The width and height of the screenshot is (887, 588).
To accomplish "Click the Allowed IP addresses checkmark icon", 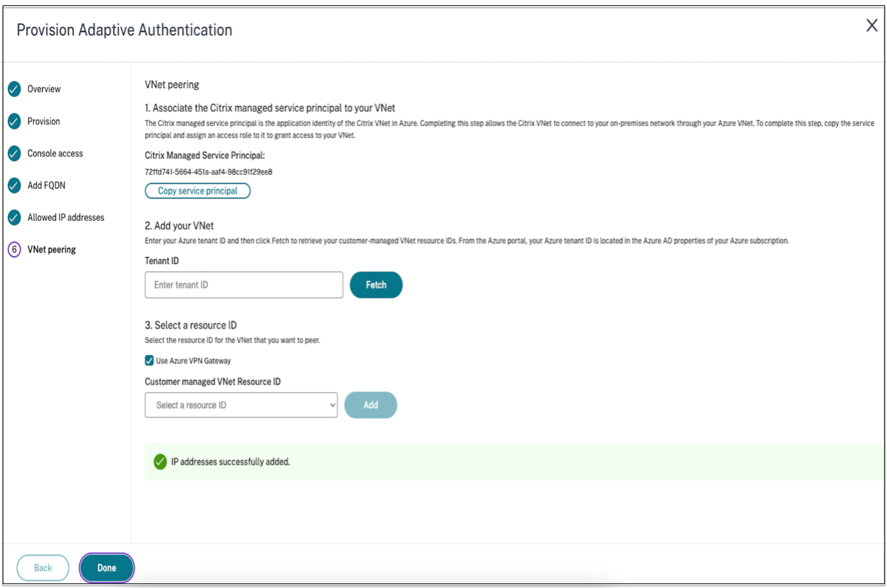I will pos(14,217).
